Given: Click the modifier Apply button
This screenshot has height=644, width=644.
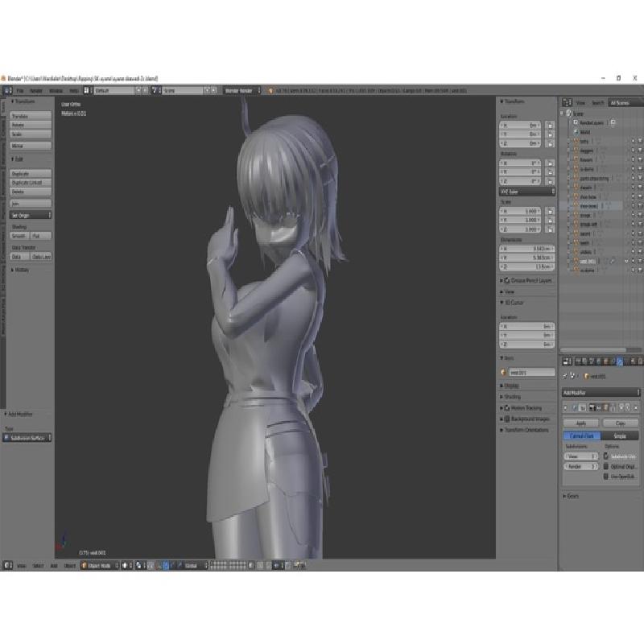Looking at the screenshot, I should pos(580,423).
